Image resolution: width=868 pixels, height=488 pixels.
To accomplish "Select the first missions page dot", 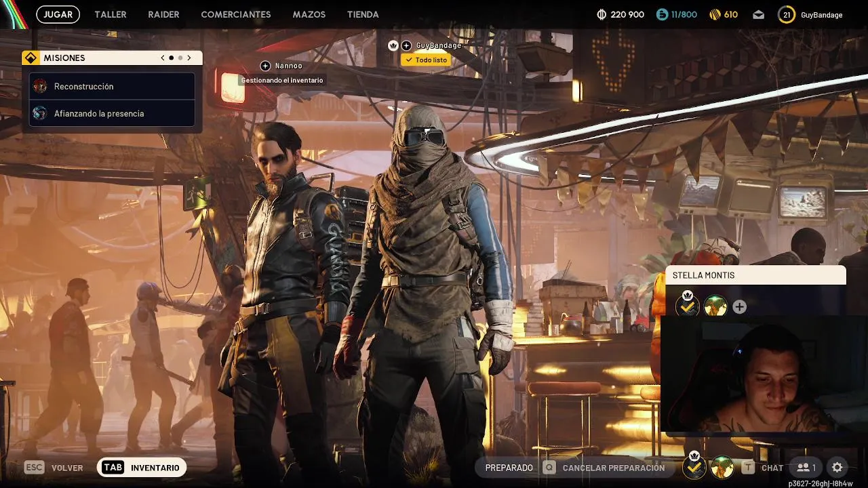I will (171, 58).
